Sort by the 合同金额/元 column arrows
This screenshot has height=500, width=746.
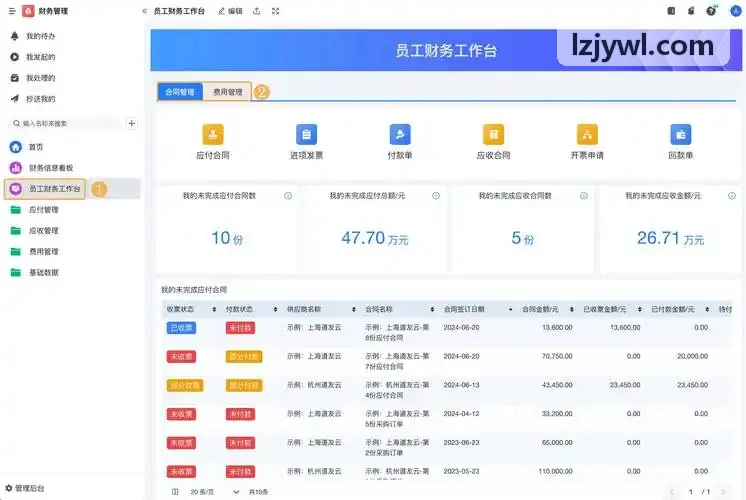coord(571,309)
